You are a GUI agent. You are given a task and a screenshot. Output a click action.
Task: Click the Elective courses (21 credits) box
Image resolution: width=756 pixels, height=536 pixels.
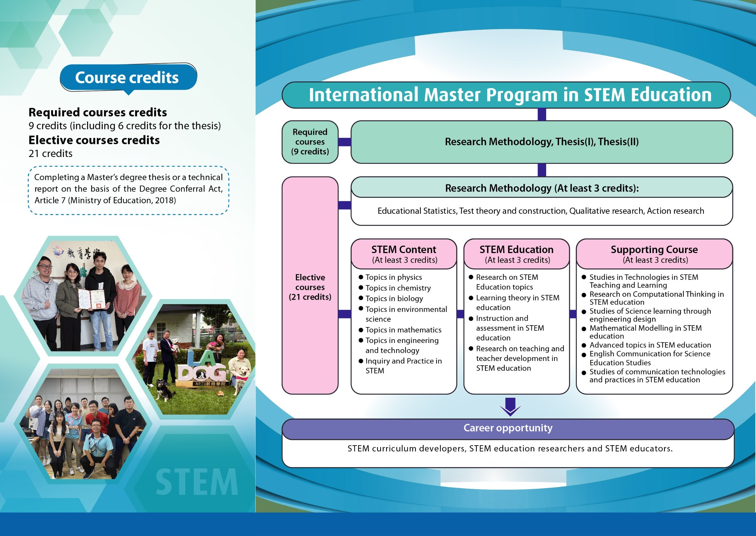click(x=310, y=286)
